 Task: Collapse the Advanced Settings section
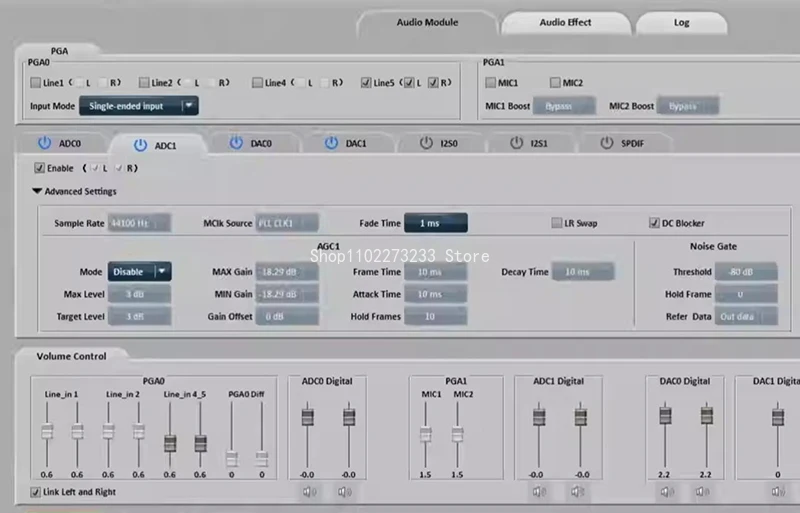coord(37,191)
